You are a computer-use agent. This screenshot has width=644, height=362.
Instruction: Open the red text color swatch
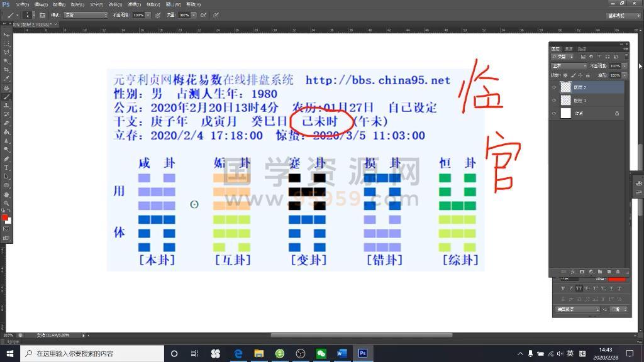[x=616, y=280]
